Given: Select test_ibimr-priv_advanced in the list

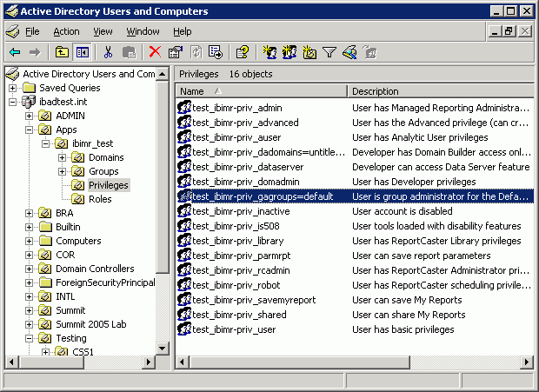Looking at the screenshot, I should click(245, 123).
